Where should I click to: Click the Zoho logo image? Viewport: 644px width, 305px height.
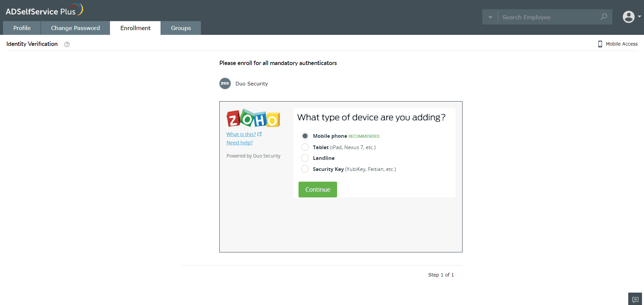253,118
